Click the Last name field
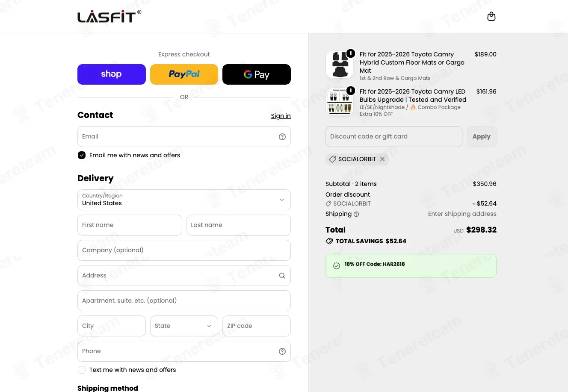The image size is (568, 392). coord(239,225)
